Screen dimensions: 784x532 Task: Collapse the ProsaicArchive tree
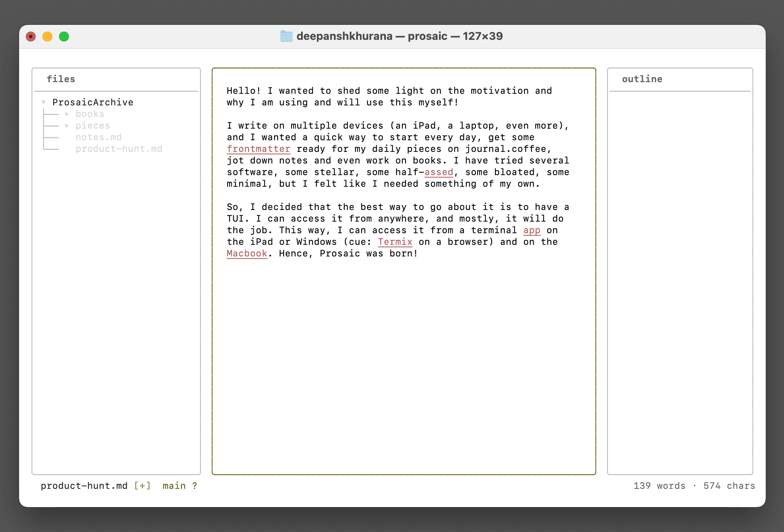(44, 102)
